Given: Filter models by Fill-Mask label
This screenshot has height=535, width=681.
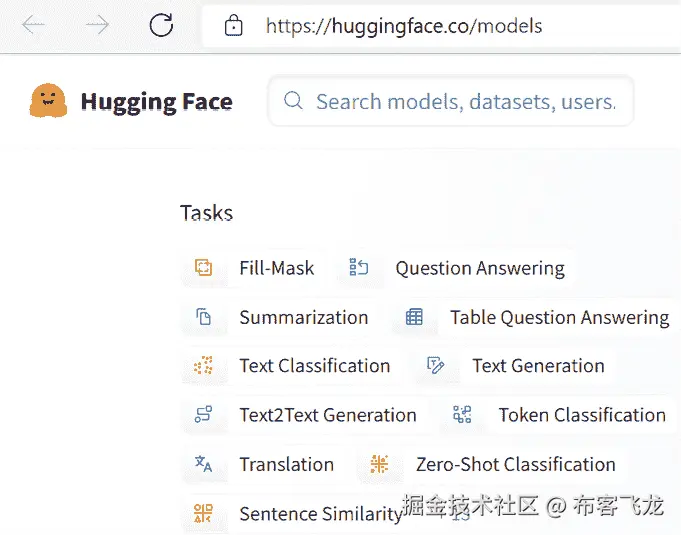Looking at the screenshot, I should click(277, 268).
